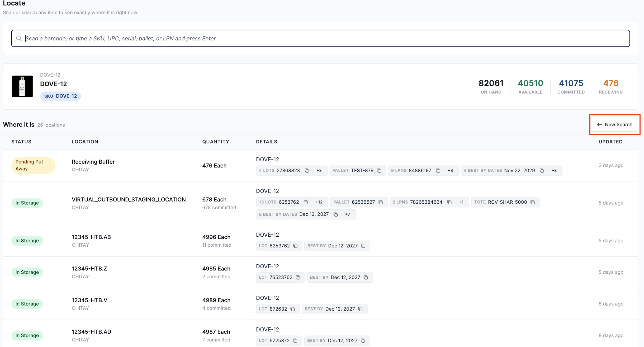The width and height of the screenshot is (644, 347).
Task: Show +12 more lots for staging location
Action: coord(319,202)
